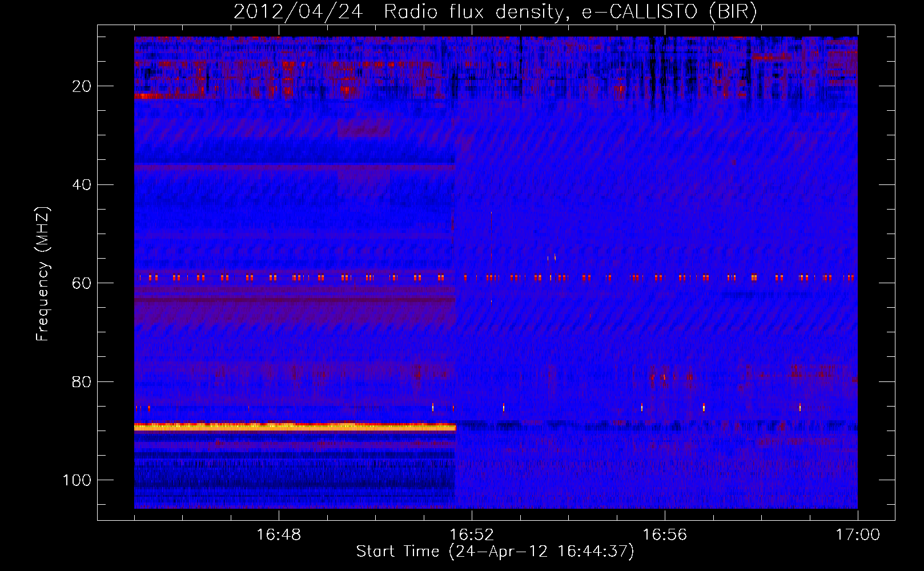This screenshot has width=924, height=571.
Task: Click the 16:52 time tick label
Action: pyautogui.click(x=472, y=535)
